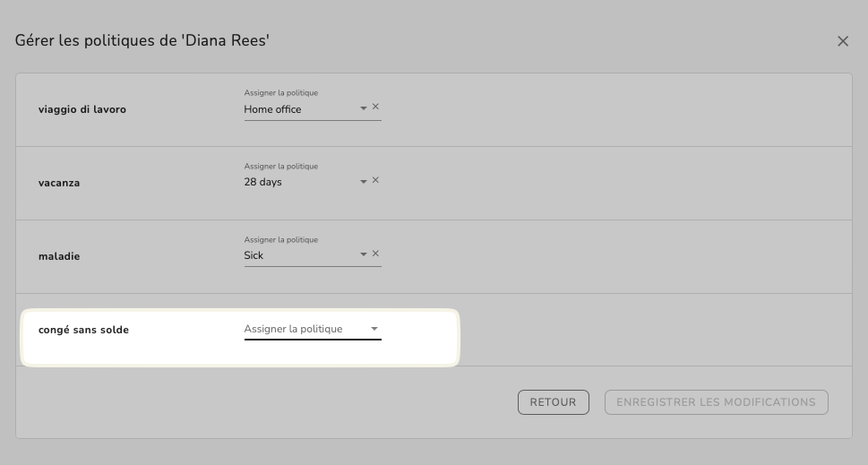Click the empty Assigner la politique field

(313, 329)
